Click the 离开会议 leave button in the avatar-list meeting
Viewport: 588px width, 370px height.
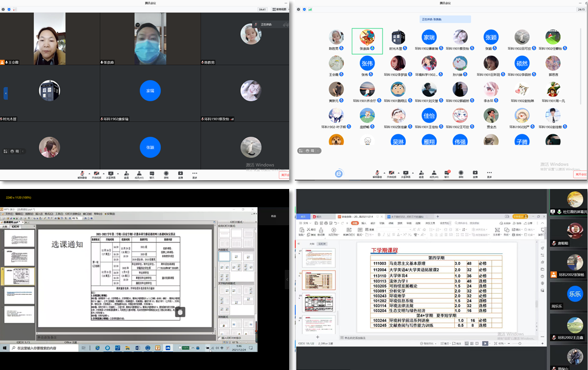[579, 174]
